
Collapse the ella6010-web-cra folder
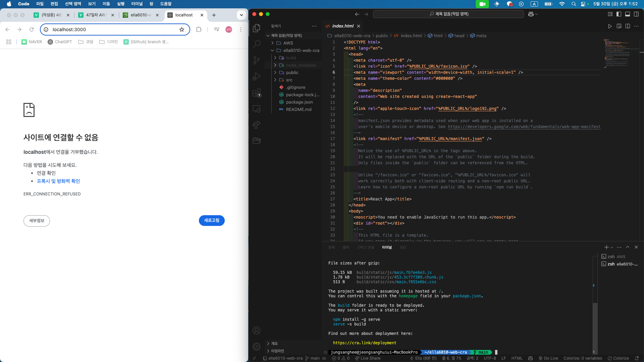273,50
